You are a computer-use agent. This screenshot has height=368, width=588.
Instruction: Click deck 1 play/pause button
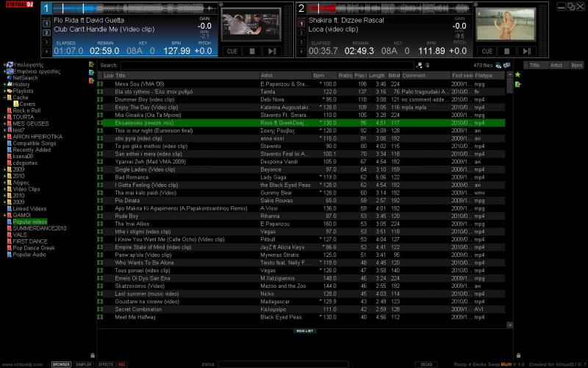click(x=272, y=52)
